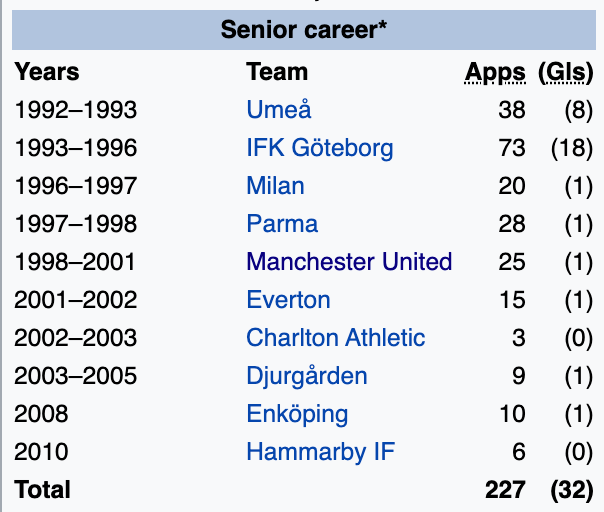This screenshot has width=604, height=512.
Task: Open the Manchester United link
Action: [x=349, y=262]
